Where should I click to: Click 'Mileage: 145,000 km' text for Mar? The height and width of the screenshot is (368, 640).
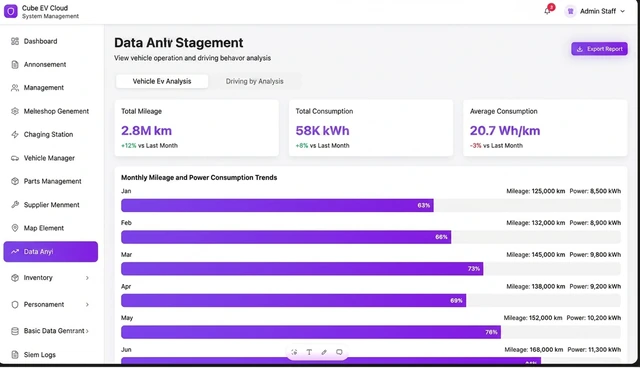pos(536,255)
